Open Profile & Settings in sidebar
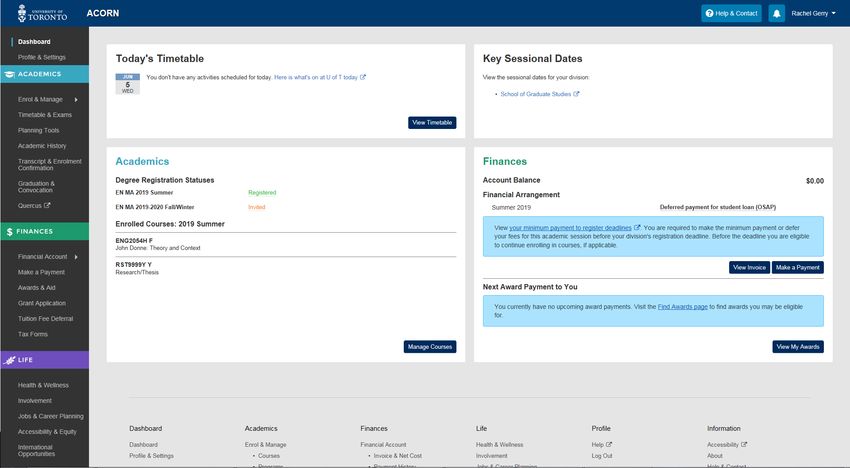The height and width of the screenshot is (468, 850). (42, 57)
